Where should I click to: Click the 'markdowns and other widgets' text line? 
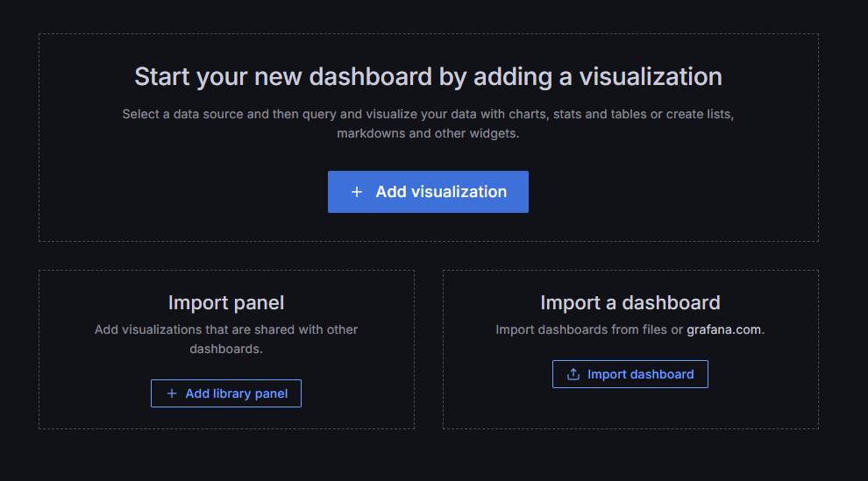pyautogui.click(x=428, y=133)
